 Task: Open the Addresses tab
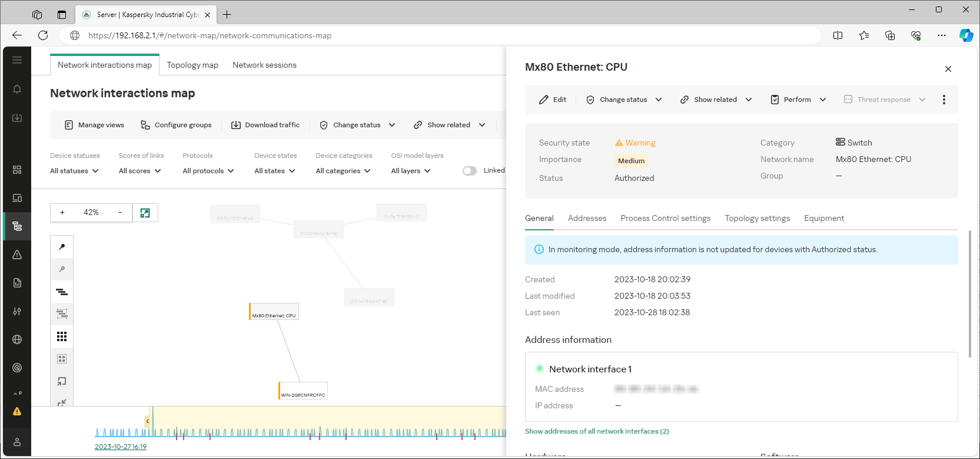(x=587, y=218)
